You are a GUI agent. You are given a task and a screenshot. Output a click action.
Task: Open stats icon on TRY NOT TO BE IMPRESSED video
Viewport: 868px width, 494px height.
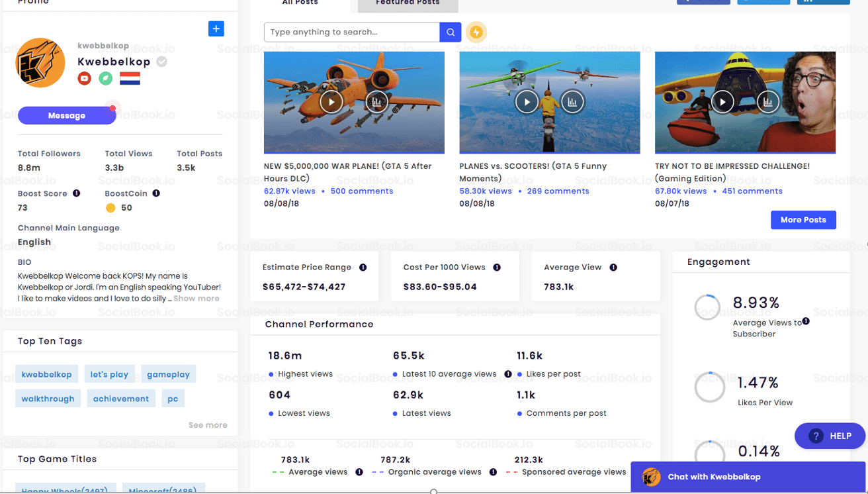(x=767, y=102)
